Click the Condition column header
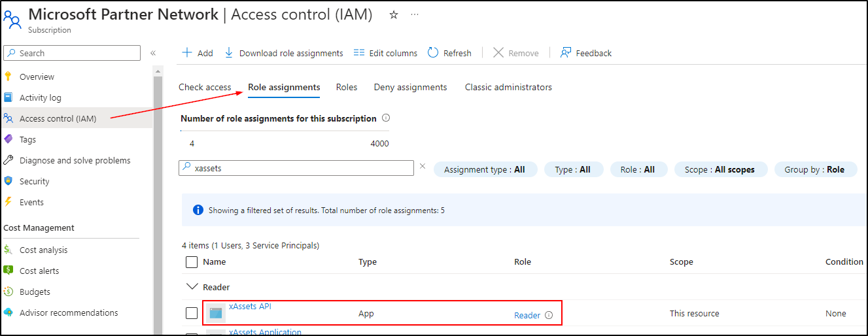The image size is (868, 336). tap(844, 262)
